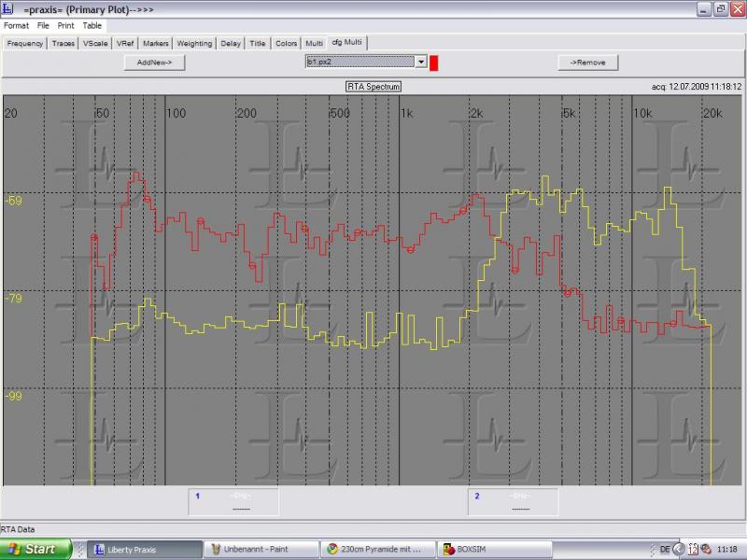Open the Table menu
The image size is (747, 560).
[x=92, y=25]
